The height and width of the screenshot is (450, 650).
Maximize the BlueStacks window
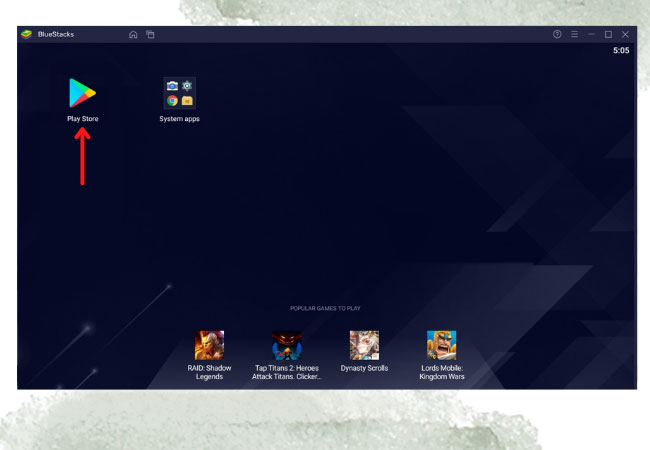coord(608,34)
